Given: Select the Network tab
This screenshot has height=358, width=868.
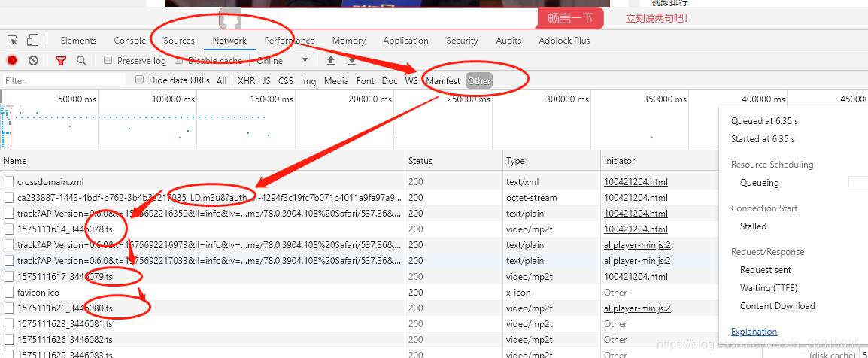Looking at the screenshot, I should pyautogui.click(x=229, y=41).
